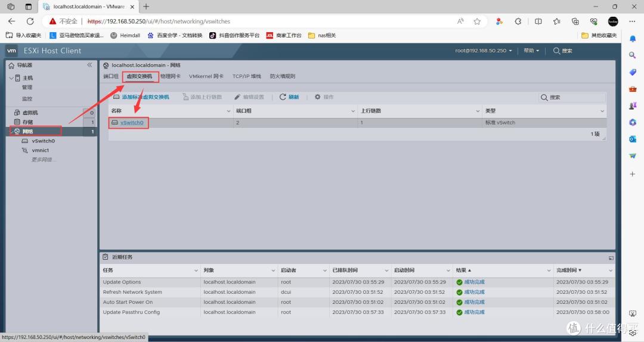This screenshot has height=342, width=644.
Task: Open the browser profile avatar
Action: coord(613,21)
